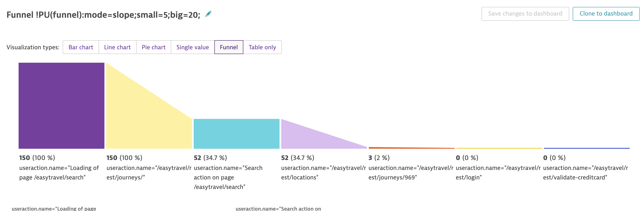Image resolution: width=644 pixels, height=211 pixels.
Task: Choose the Single value visualization
Action: 193,47
